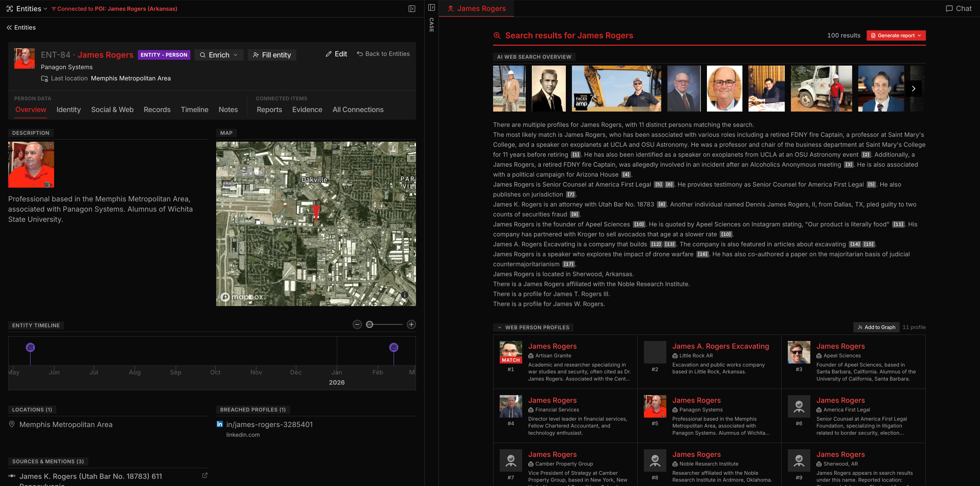The image size is (980, 486).
Task: Open the Timeline tab
Action: 194,110
